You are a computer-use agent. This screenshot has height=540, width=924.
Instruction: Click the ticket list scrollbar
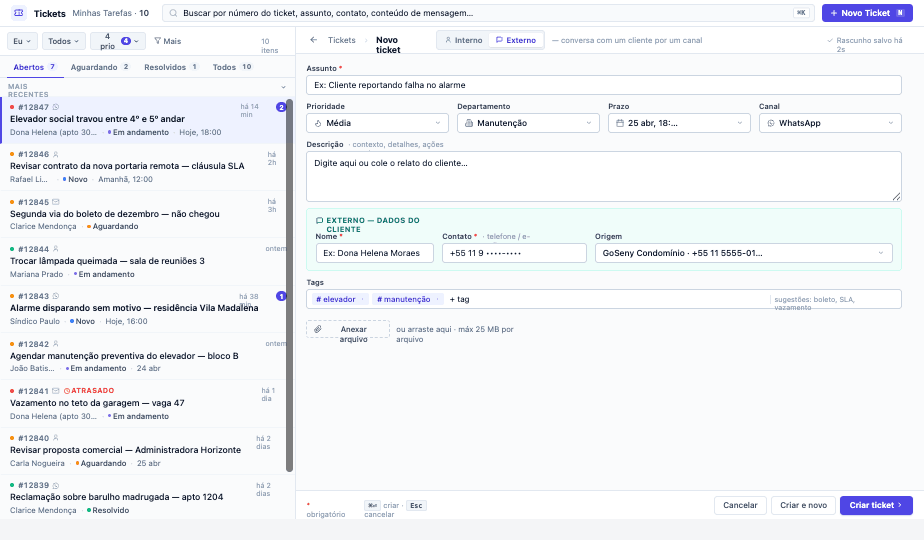pos(289,286)
